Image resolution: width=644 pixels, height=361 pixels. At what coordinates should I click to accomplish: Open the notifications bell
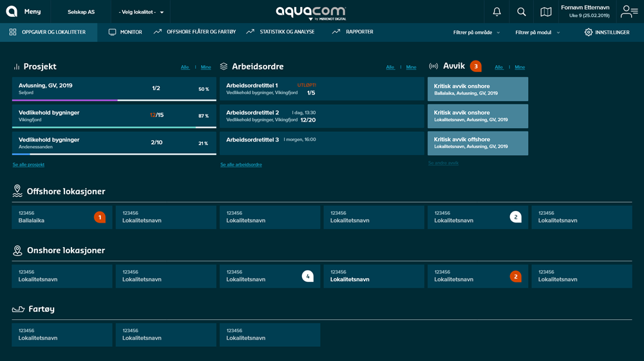click(x=497, y=12)
